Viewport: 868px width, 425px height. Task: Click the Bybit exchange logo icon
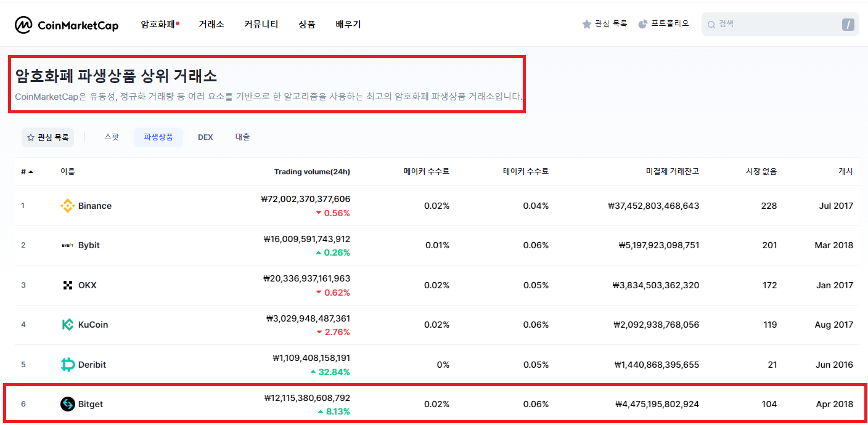(x=67, y=245)
